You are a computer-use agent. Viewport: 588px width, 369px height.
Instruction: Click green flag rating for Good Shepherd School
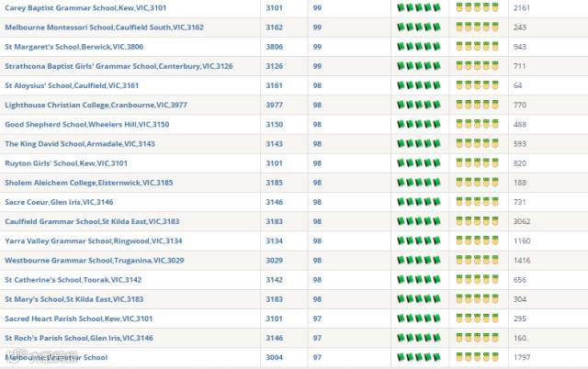[419, 124]
